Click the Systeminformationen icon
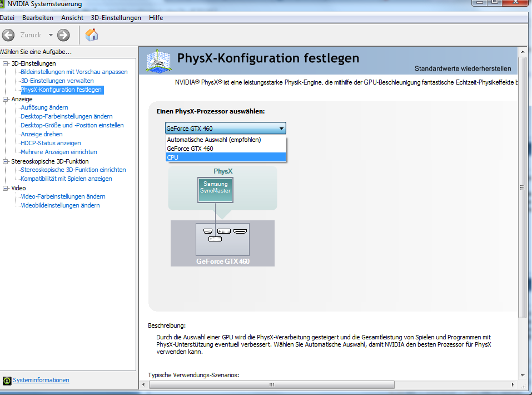 pos(7,381)
